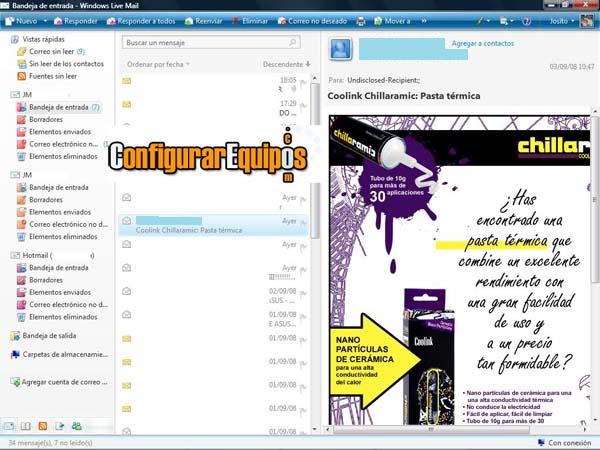Click the user profile picture thumbnail
Screen dimensions: 600x450
pyautogui.click(x=587, y=21)
